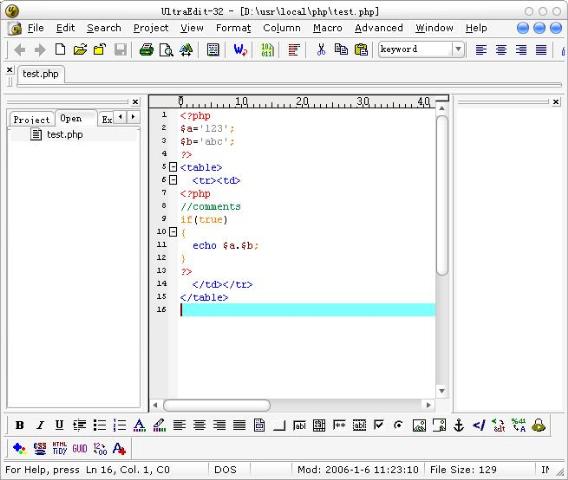Click the Print icon in toolbar
This screenshot has height=480, width=568.
tap(146, 50)
